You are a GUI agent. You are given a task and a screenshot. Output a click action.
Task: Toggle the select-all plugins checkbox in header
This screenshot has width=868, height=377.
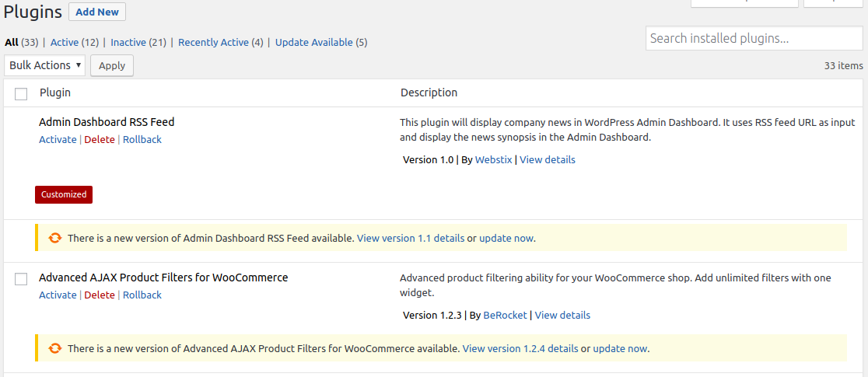[21, 94]
